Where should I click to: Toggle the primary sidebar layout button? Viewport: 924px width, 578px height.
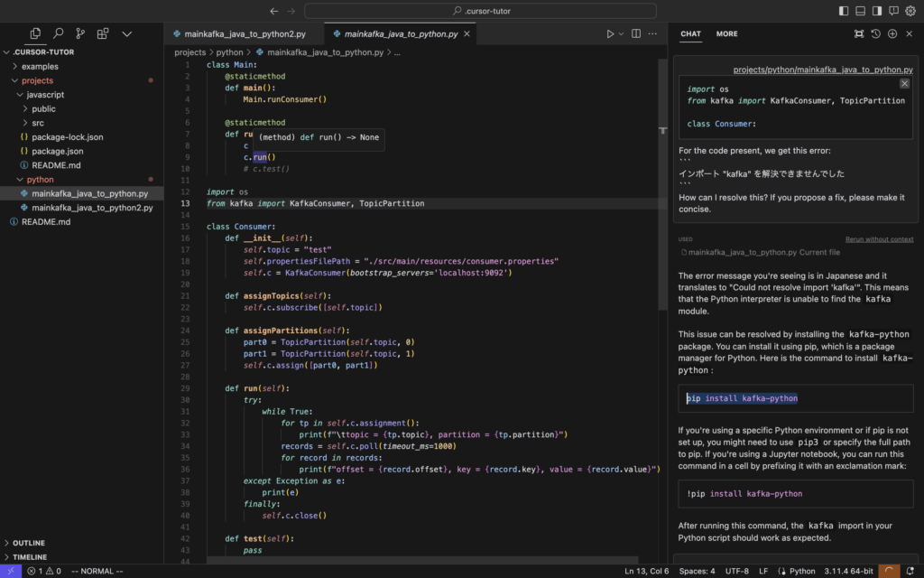(844, 11)
